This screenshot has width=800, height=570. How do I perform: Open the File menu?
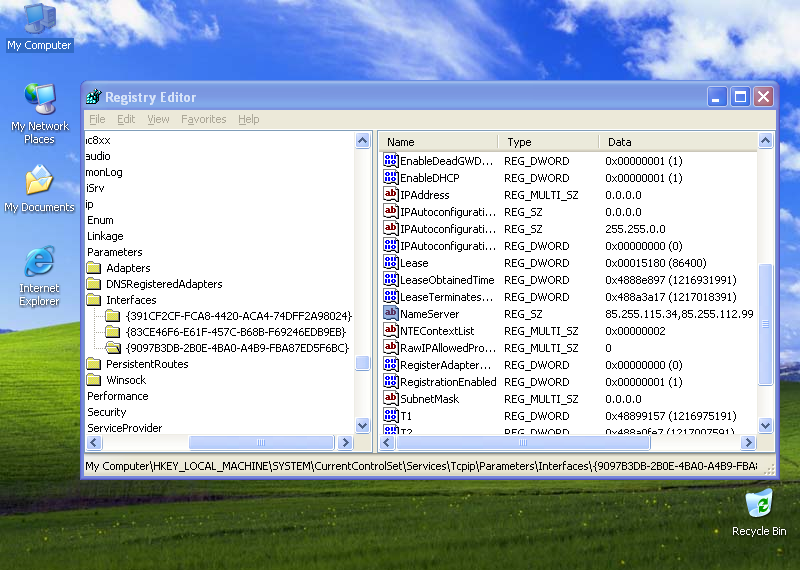click(x=97, y=119)
